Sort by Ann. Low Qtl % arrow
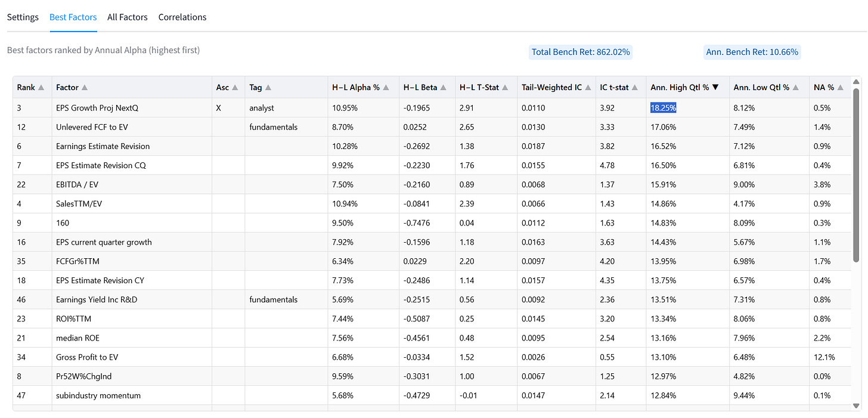Screen dimensions: 868x418 [x=795, y=88]
